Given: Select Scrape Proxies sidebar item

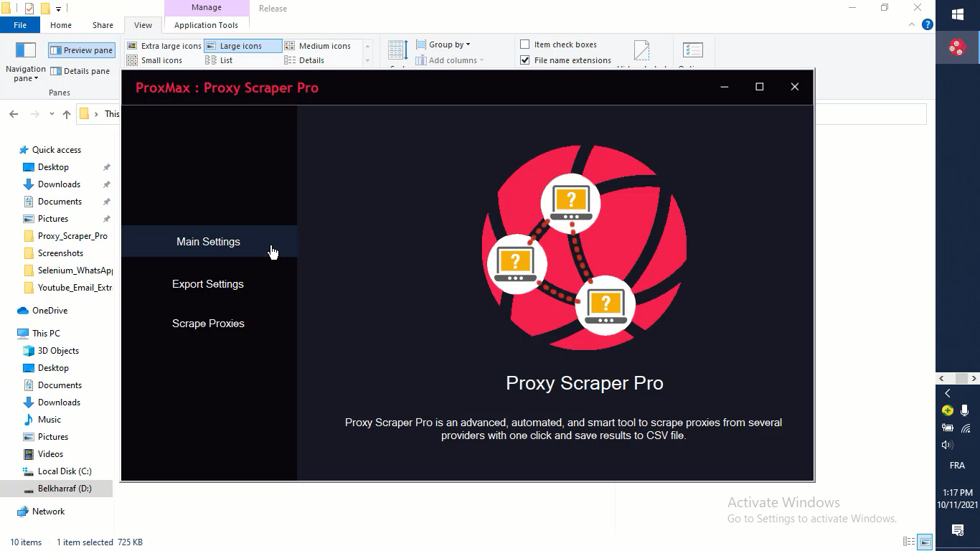Looking at the screenshot, I should pyautogui.click(x=208, y=324).
